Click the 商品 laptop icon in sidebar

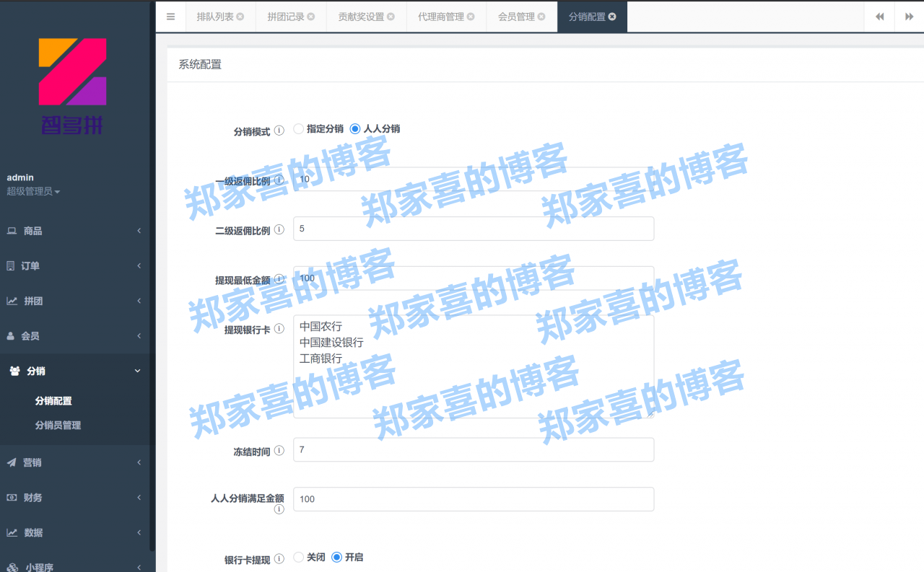tap(12, 231)
